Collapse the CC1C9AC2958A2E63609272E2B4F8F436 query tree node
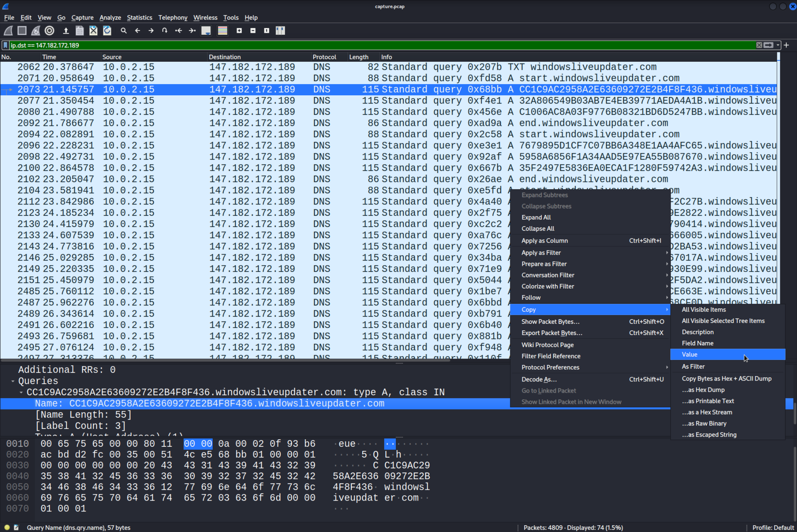The width and height of the screenshot is (797, 532). point(21,392)
